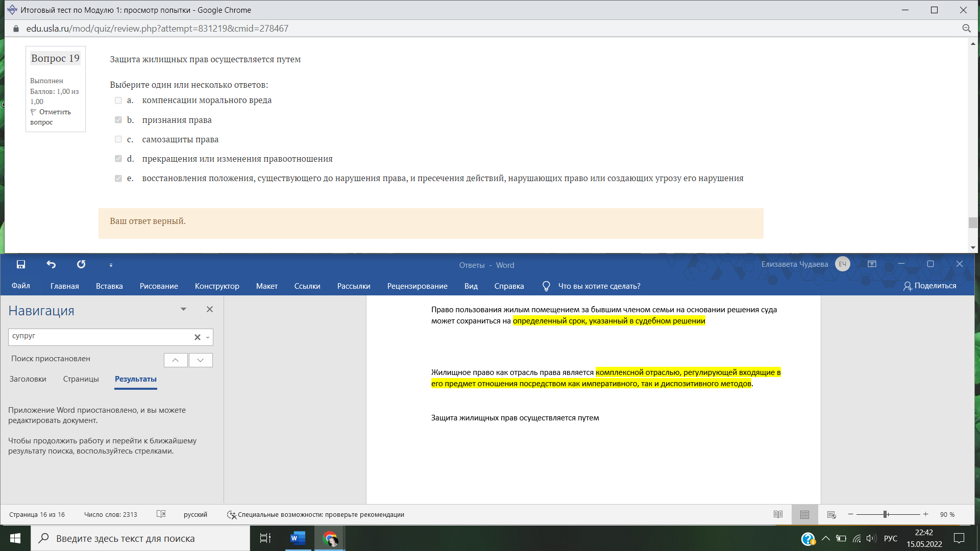
Task: Click the lock site info icon in Chrome
Action: pos(16,29)
